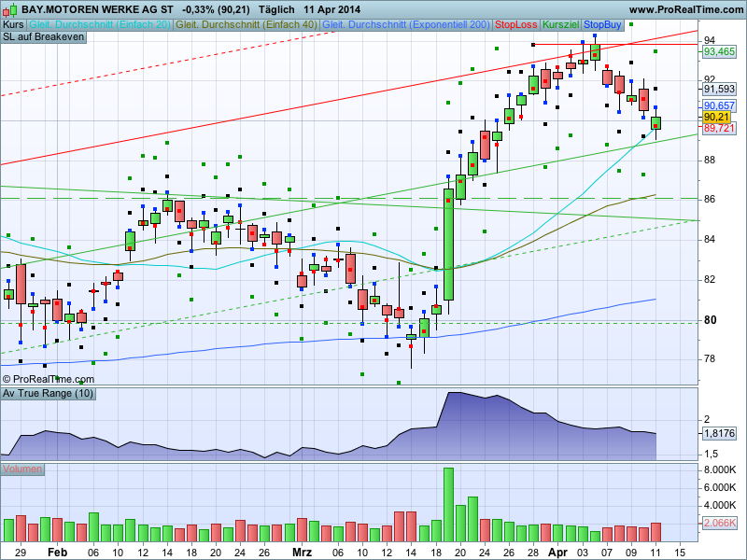Viewport: 747px width, 560px height.
Task: Click the large green candle near 18 March
Action: point(448,245)
